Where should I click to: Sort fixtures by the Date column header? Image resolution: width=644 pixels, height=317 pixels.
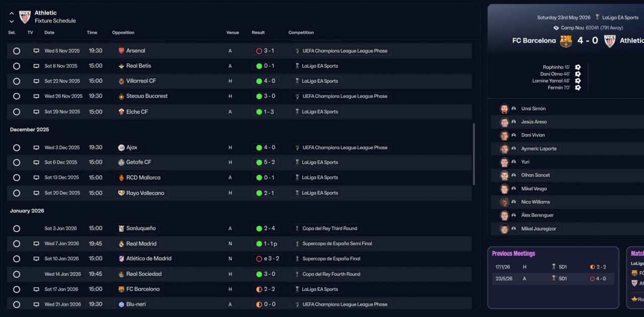[49, 33]
